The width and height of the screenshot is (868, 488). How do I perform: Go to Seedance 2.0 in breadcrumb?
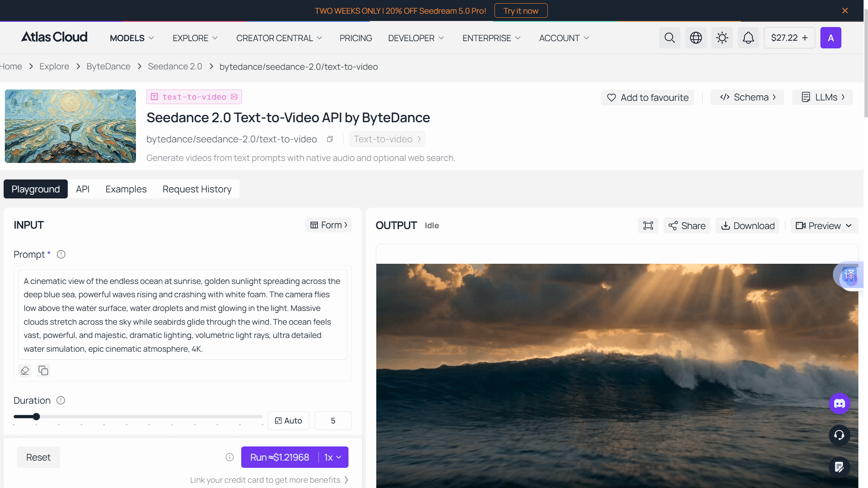tap(175, 67)
